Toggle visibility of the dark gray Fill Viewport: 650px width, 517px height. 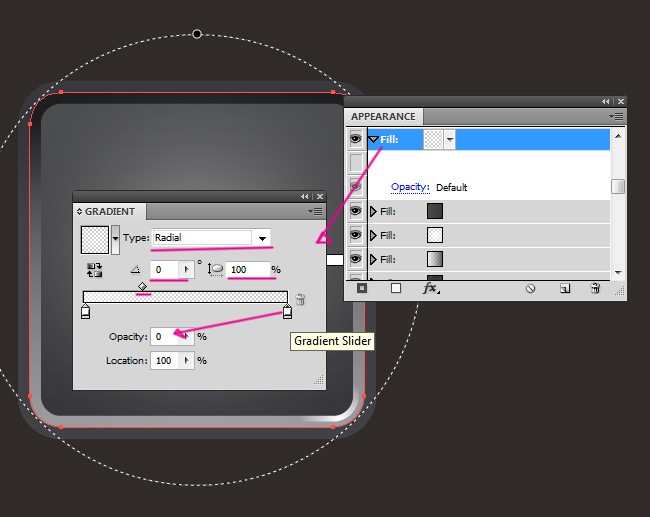click(355, 211)
